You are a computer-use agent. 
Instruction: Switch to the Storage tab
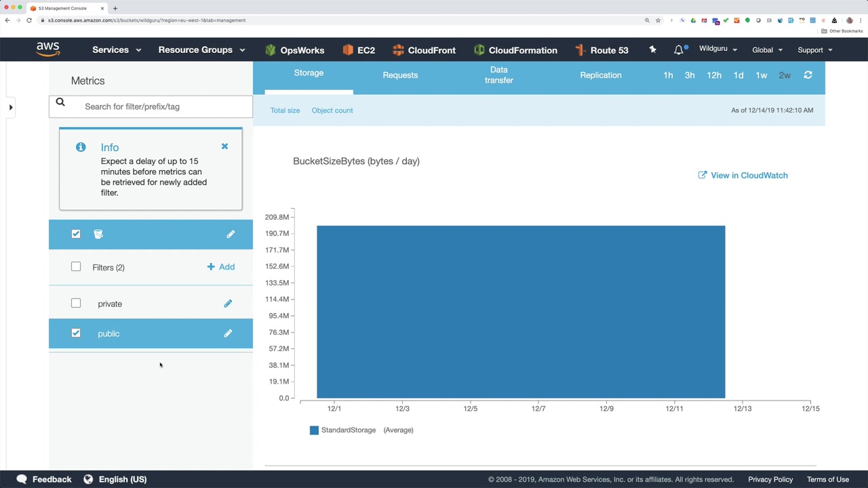309,73
